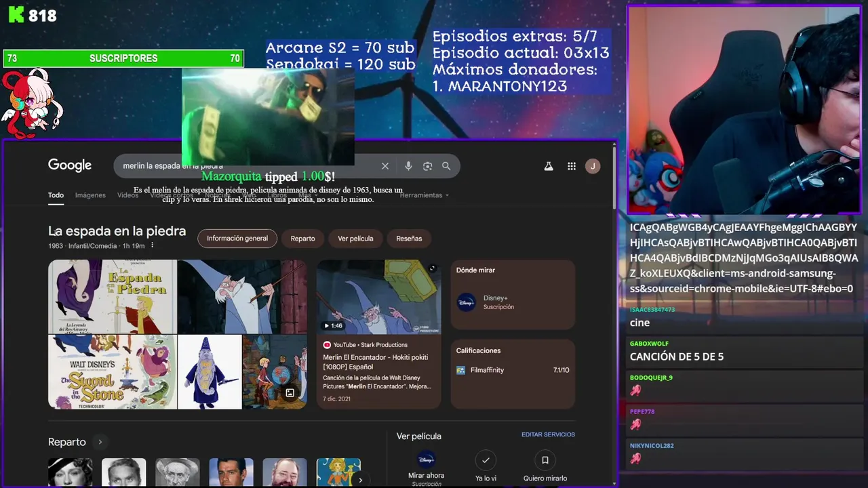Open the Google account avatar J
868x488 pixels.
593,166
